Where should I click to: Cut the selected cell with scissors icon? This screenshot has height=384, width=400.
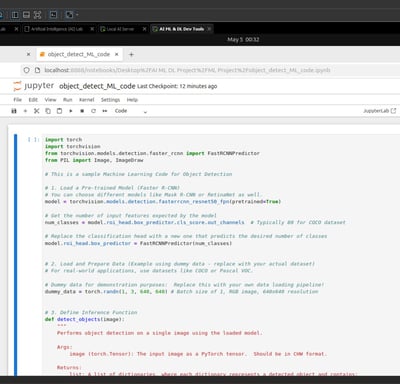pyautogui.click(x=36, y=111)
